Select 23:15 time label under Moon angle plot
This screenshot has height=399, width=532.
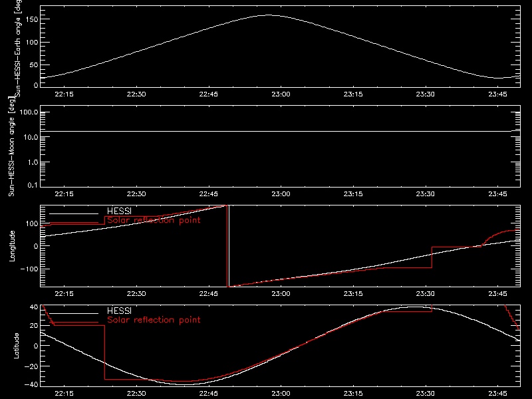tap(353, 194)
